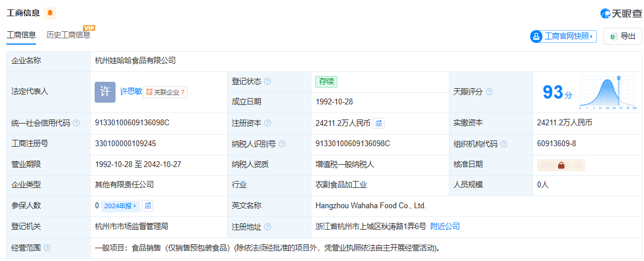The width and height of the screenshot is (644, 261).
Task: Click help icon next to 组织机构代码
Action: (x=503, y=144)
